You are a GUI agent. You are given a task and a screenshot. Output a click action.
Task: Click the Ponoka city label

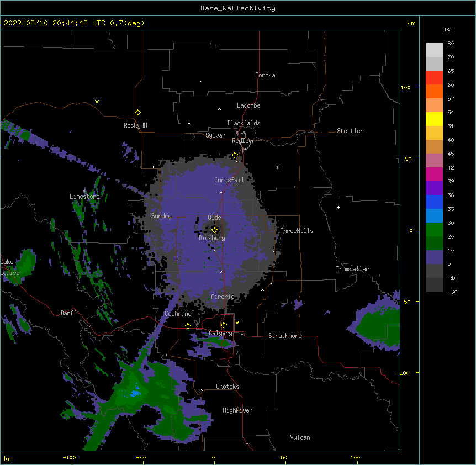pyautogui.click(x=265, y=75)
